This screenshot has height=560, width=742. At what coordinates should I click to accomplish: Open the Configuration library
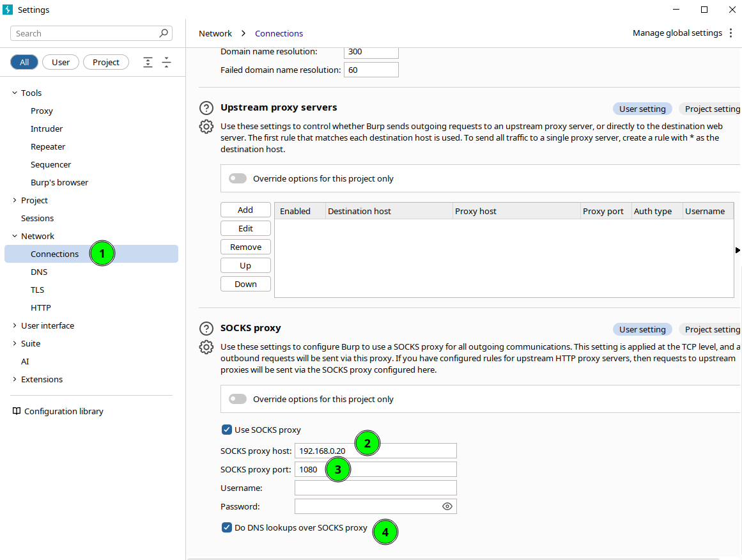click(x=63, y=411)
